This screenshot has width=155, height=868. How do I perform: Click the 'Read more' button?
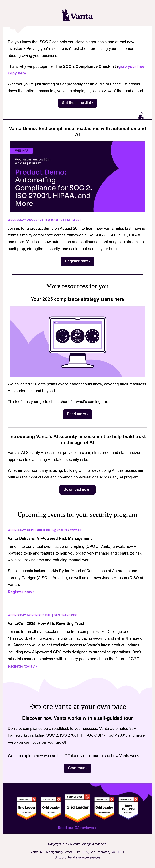point(77,414)
